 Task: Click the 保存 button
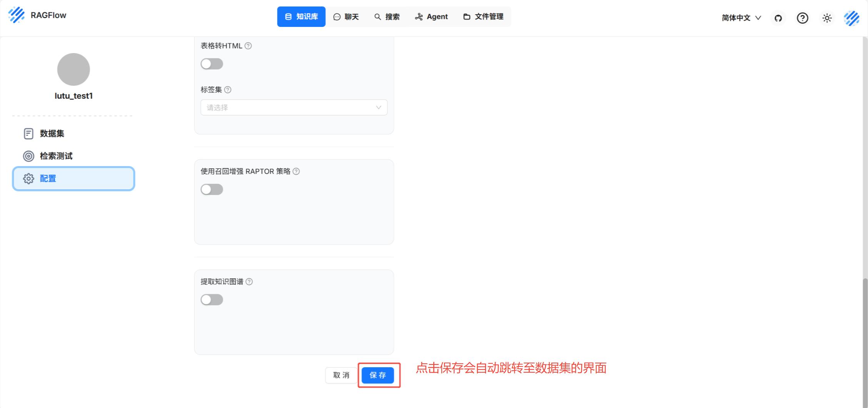[377, 375]
